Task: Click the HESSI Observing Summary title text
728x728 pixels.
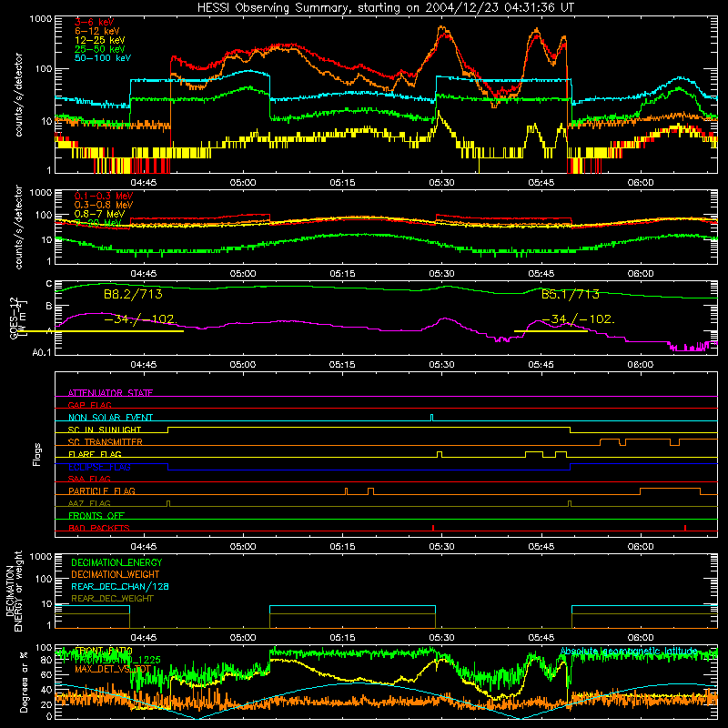Action: 385,8
